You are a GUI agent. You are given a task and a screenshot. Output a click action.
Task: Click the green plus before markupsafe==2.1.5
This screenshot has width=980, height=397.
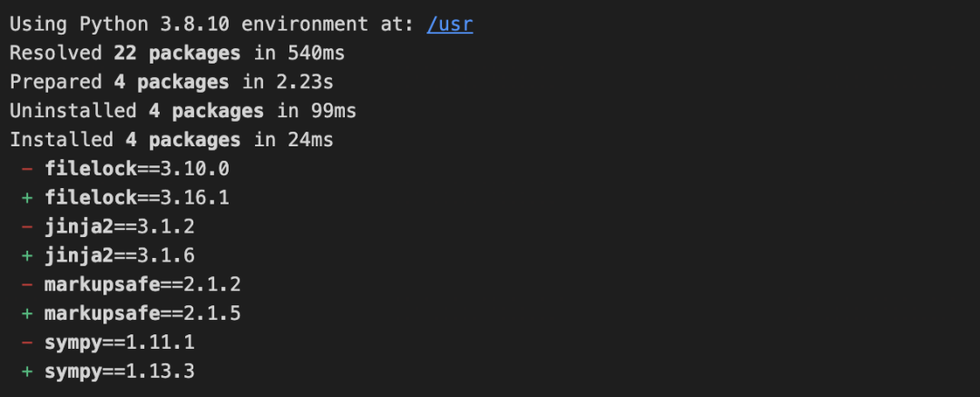(26, 313)
